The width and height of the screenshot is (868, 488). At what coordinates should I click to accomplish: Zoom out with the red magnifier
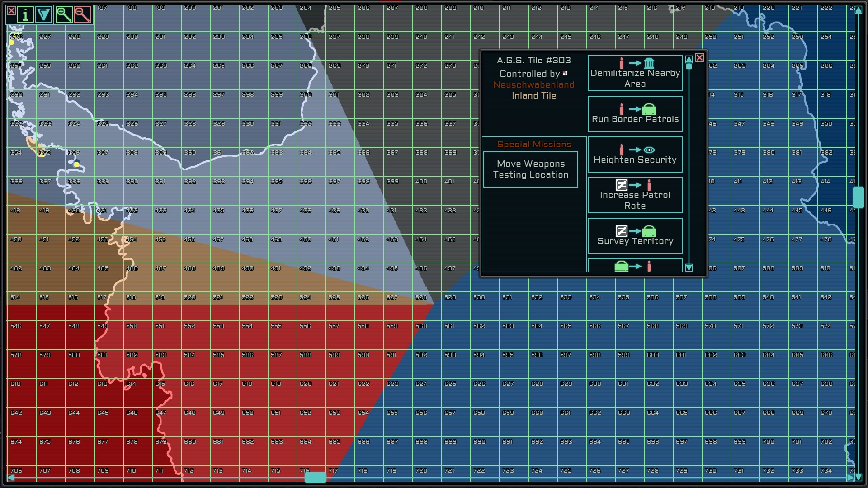click(x=82, y=15)
